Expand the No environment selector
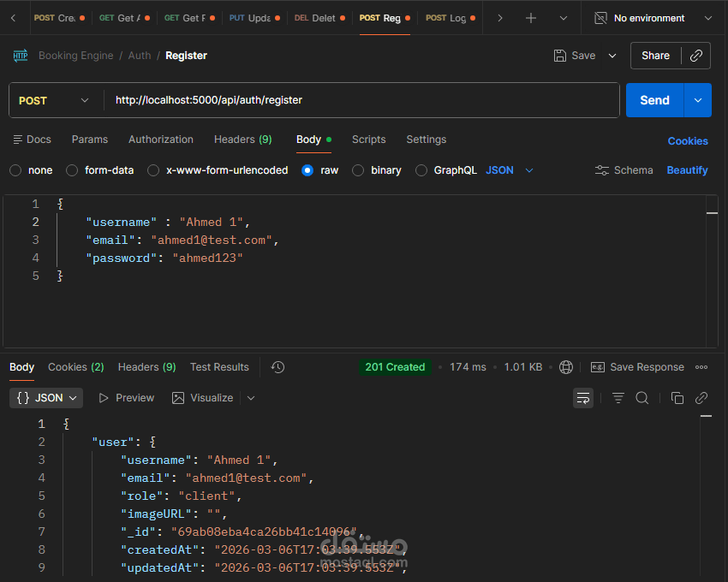Screen dimensions: 728x582 pyautogui.click(x=708, y=18)
